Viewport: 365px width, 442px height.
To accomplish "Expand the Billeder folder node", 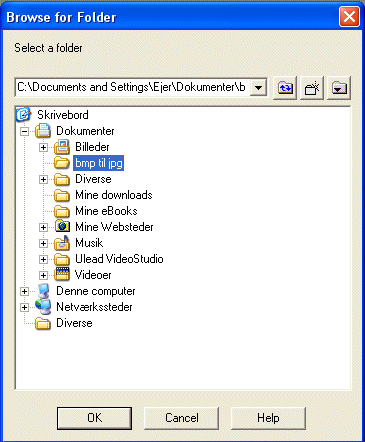I will 43,147.
